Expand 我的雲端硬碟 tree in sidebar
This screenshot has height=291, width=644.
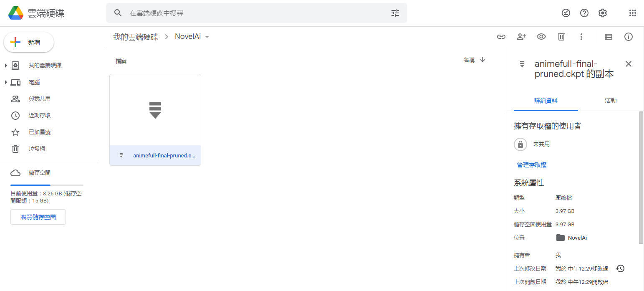6,66
